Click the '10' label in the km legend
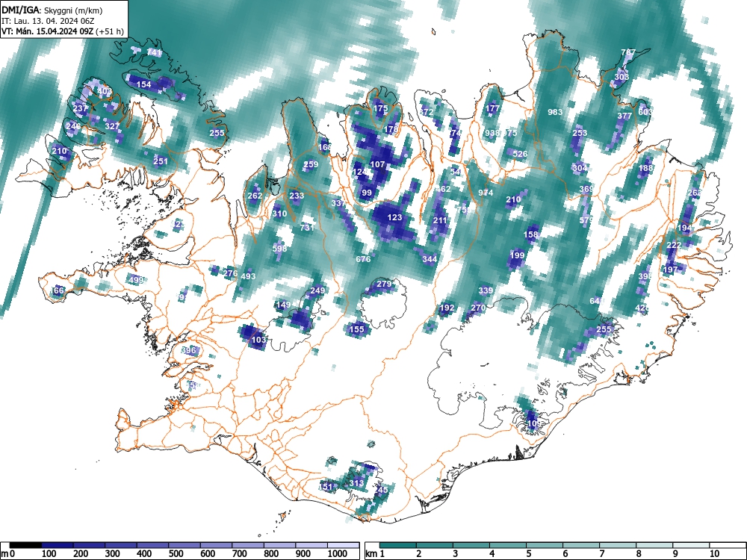Viewport: 747px width, 560px height. [713, 554]
